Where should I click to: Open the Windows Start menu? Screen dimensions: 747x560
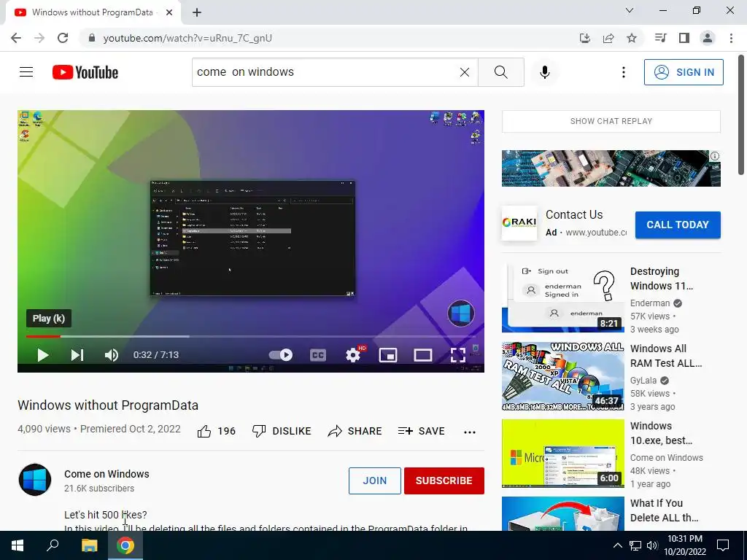click(x=18, y=545)
